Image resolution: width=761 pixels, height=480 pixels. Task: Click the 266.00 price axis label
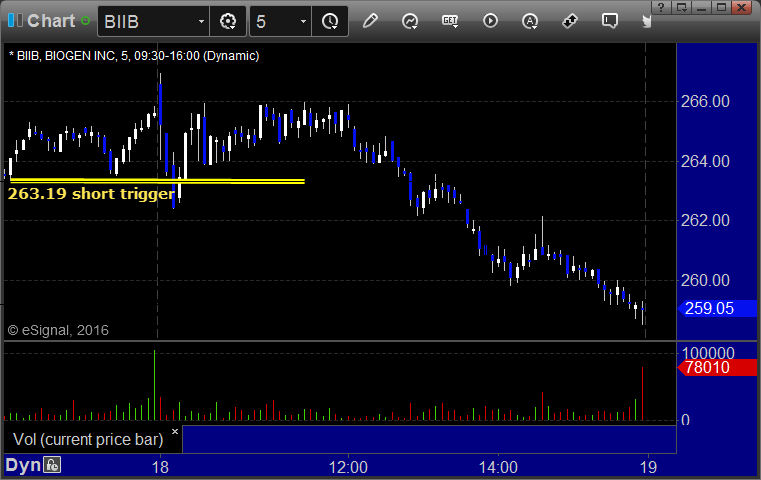pos(705,101)
